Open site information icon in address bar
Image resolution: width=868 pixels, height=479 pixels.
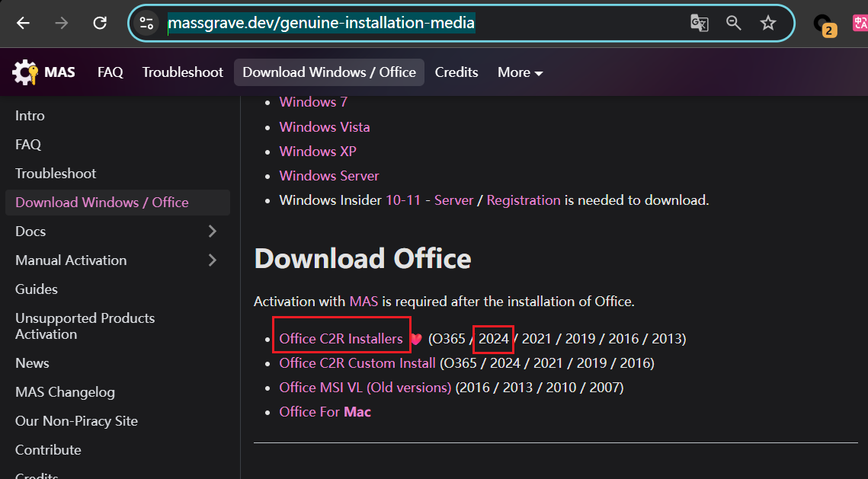(146, 24)
